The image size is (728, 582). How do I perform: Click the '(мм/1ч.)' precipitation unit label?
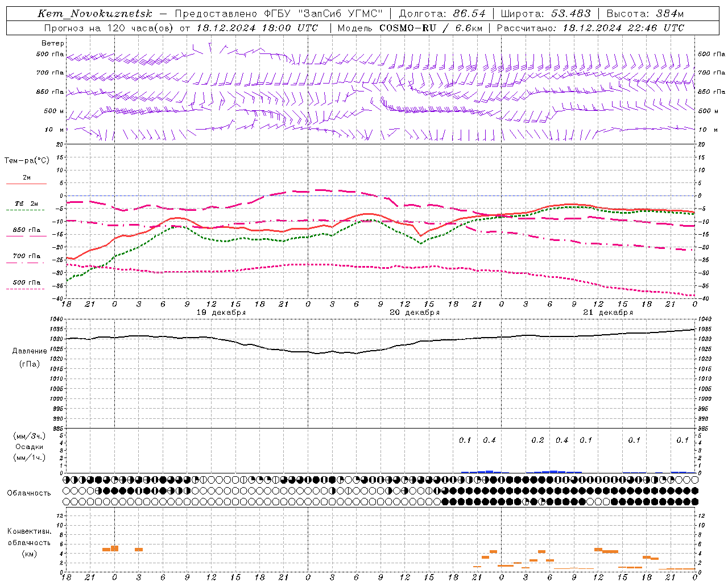(x=30, y=458)
